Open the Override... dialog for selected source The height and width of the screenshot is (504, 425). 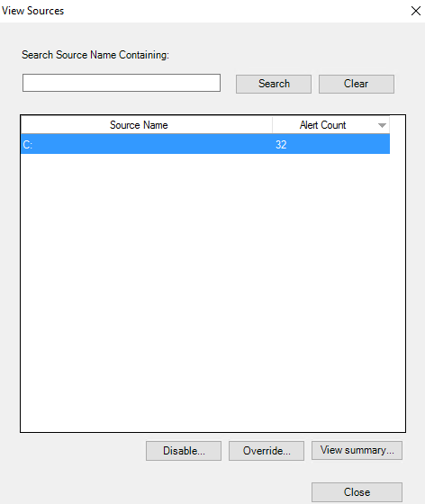click(267, 451)
